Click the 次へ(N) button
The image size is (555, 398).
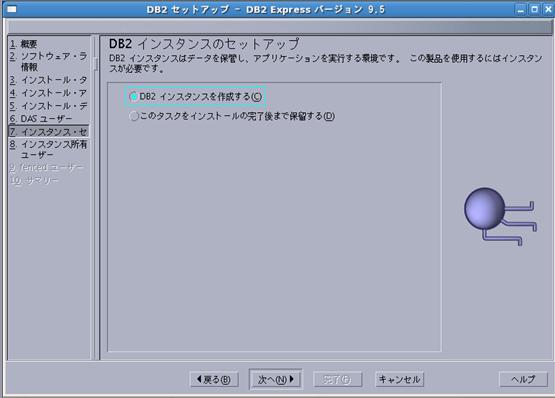pos(276,379)
